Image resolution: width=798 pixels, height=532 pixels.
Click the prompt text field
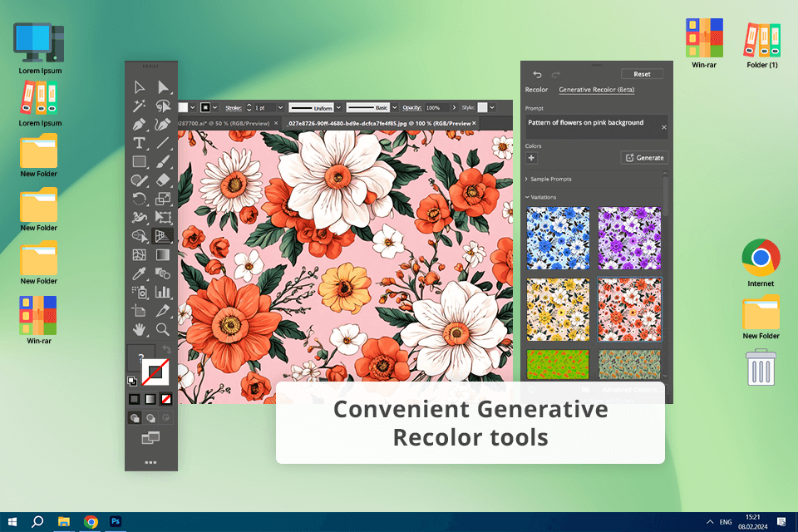(x=597, y=126)
